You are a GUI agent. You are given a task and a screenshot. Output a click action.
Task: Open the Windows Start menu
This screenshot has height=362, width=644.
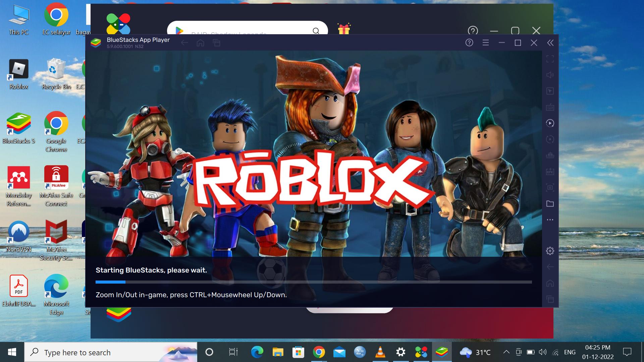[x=12, y=352]
